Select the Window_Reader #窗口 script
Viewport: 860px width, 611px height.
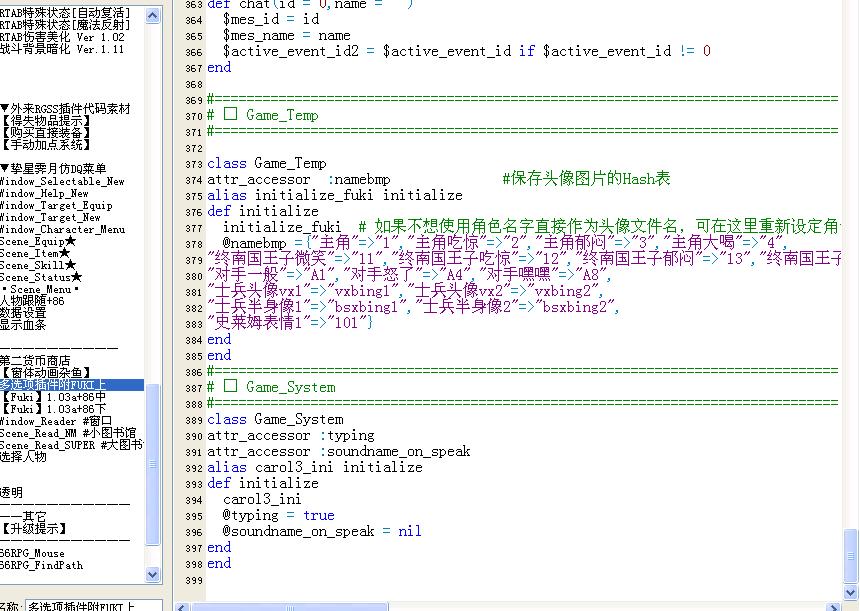[x=56, y=421]
